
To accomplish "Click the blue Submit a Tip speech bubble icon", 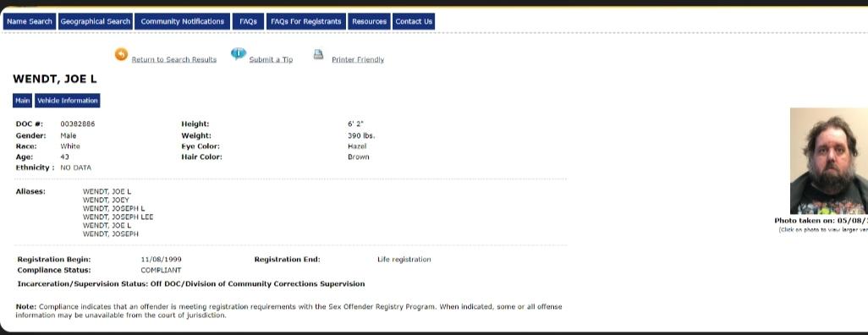I will pos(238,53).
